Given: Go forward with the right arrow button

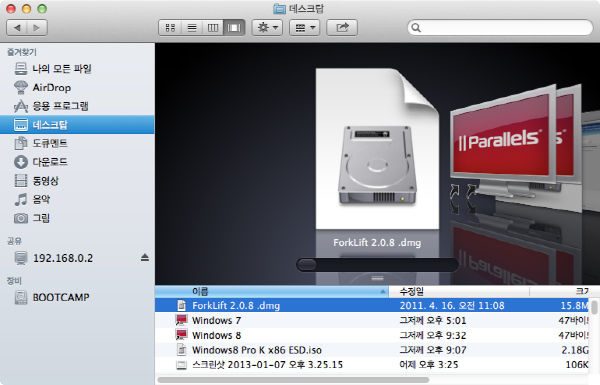Looking at the screenshot, I should [x=37, y=28].
